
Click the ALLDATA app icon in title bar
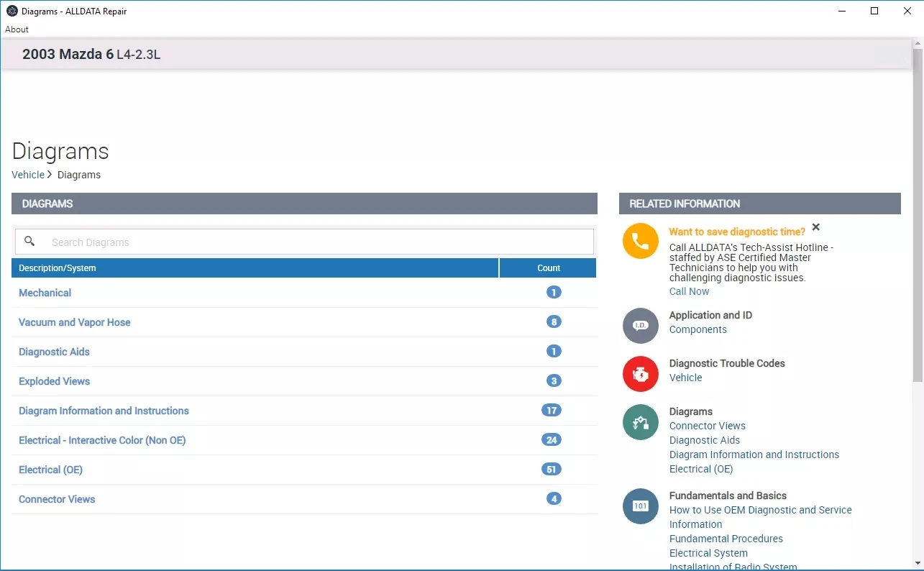pyautogui.click(x=12, y=11)
